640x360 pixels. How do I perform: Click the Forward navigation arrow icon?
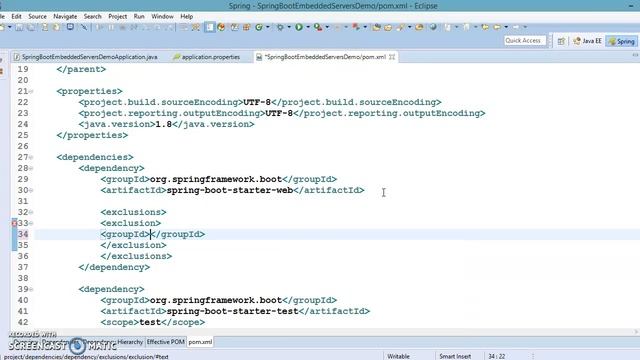tap(516, 27)
